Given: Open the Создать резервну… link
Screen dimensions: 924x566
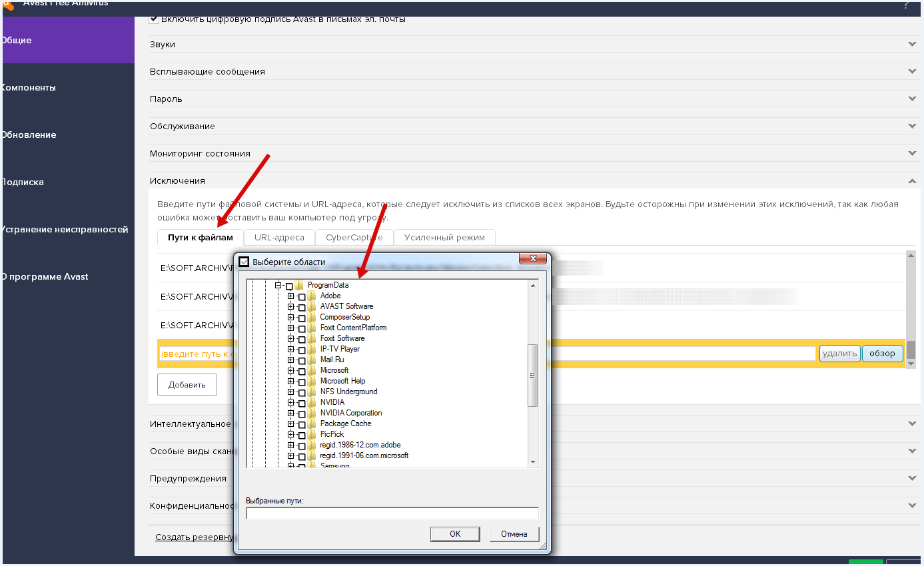Looking at the screenshot, I should point(194,537).
